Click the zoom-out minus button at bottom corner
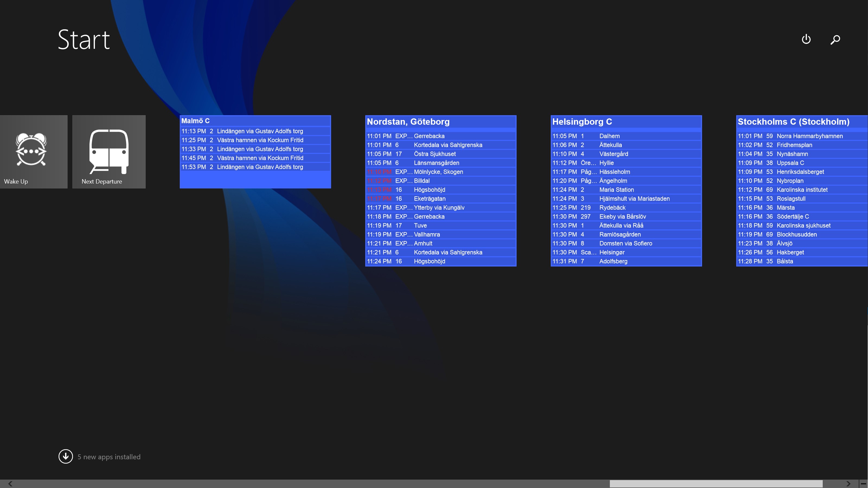Screen dimensions: 868x488 [863, 484]
